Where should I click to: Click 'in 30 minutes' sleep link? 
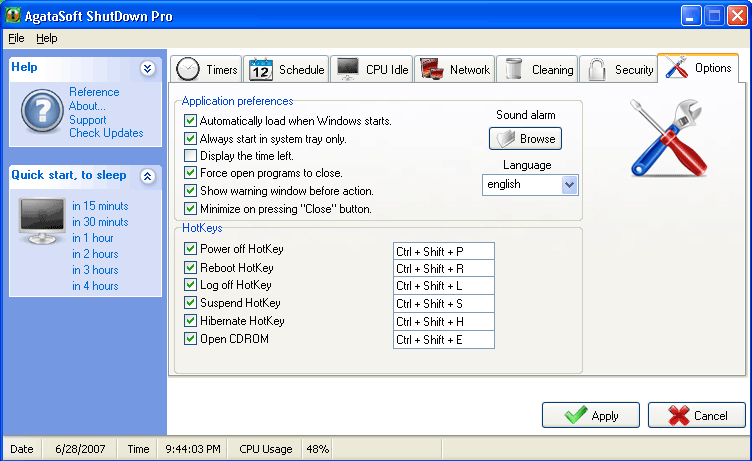(x=100, y=222)
